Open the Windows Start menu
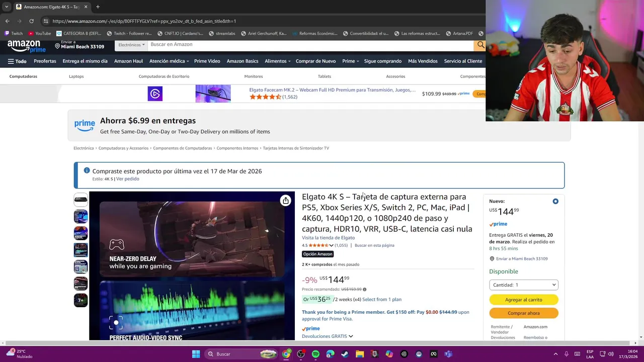 click(x=196, y=354)
